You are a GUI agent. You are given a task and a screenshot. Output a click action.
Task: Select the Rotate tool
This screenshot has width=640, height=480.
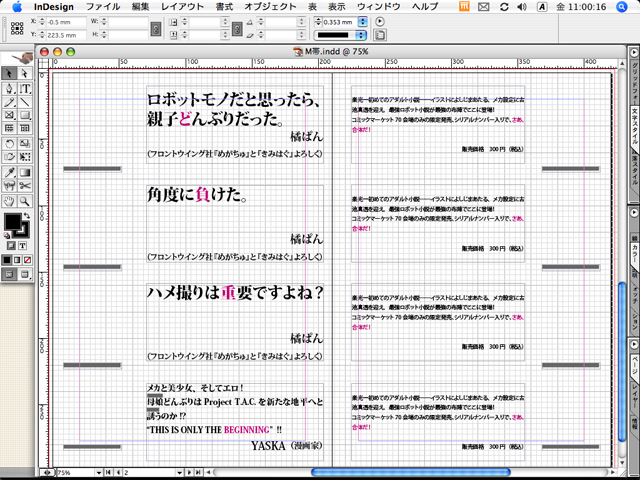tap(10, 144)
